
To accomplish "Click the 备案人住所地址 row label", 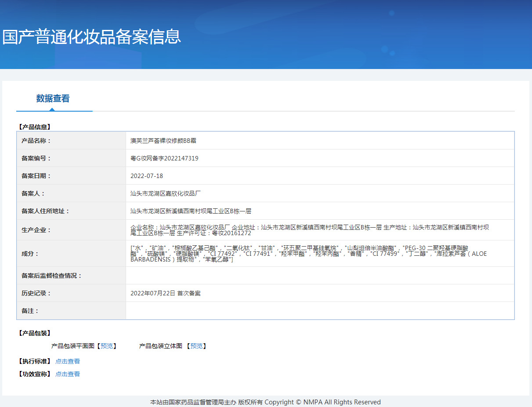I will pyautogui.click(x=45, y=211).
